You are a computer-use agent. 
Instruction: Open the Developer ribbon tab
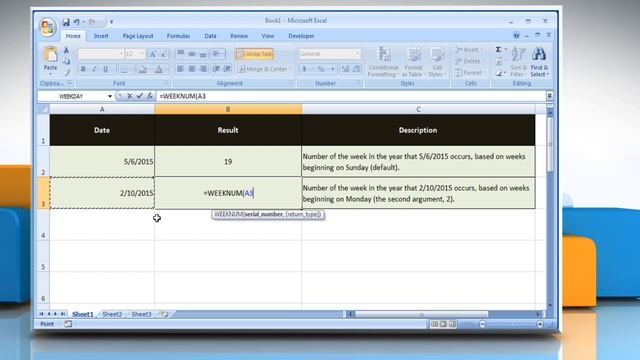click(x=301, y=36)
